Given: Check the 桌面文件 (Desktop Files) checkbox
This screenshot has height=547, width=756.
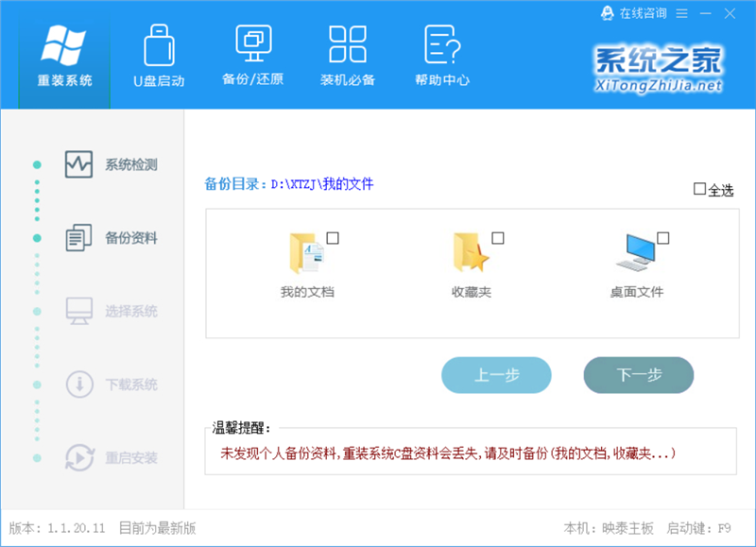Looking at the screenshot, I should pos(661,238).
